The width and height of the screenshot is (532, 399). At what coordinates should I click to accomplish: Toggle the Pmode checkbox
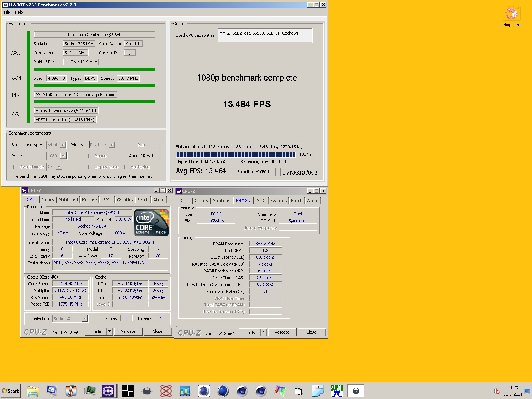90,156
